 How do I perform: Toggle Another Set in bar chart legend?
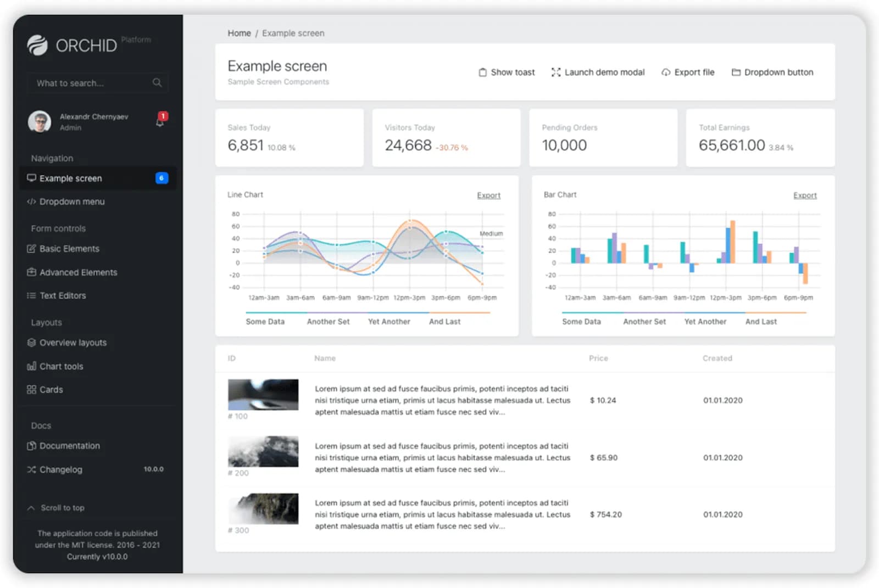point(644,322)
